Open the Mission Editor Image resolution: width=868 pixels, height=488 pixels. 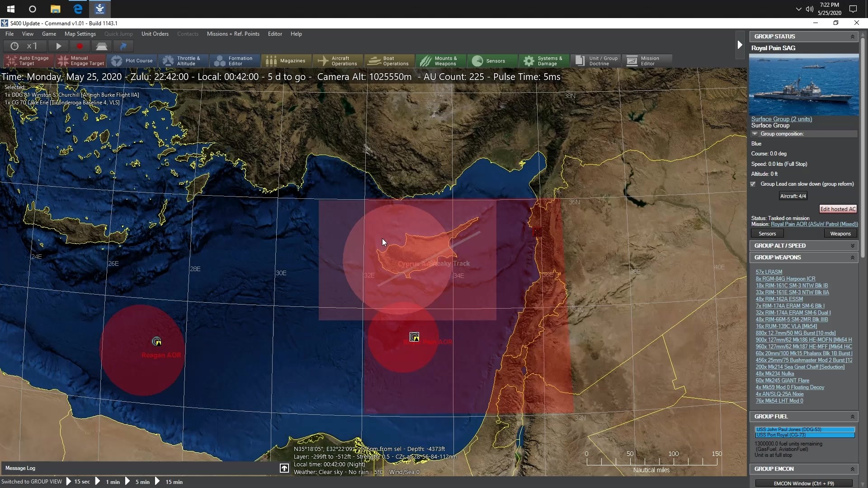646,61
